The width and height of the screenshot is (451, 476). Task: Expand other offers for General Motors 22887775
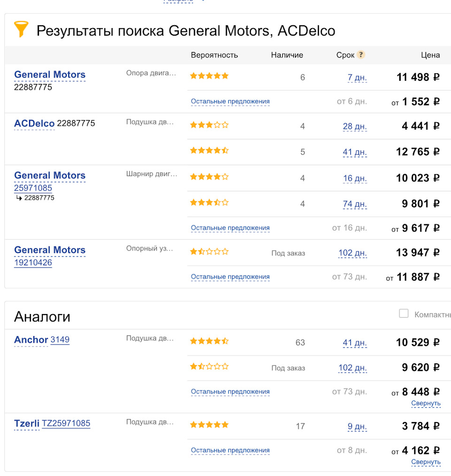230,101
